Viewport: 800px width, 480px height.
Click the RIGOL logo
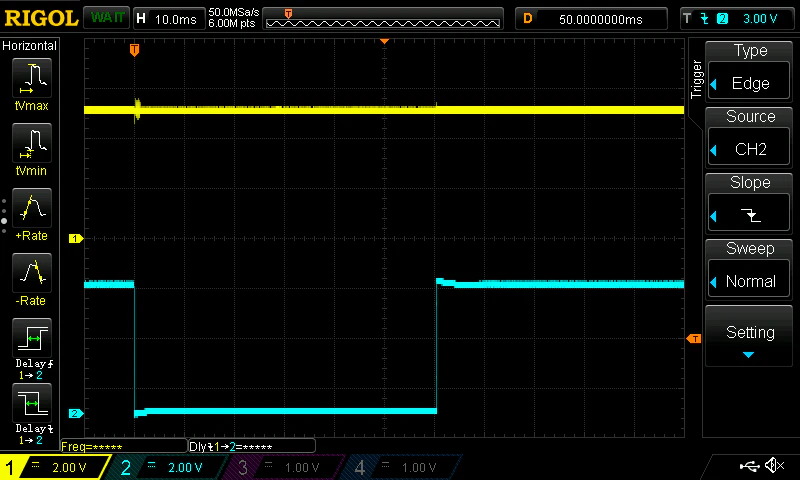coord(41,19)
